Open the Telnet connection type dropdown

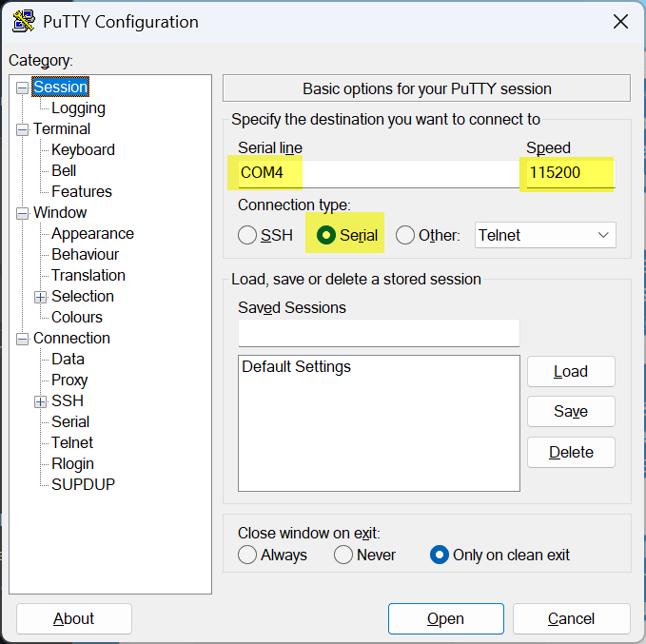point(545,235)
